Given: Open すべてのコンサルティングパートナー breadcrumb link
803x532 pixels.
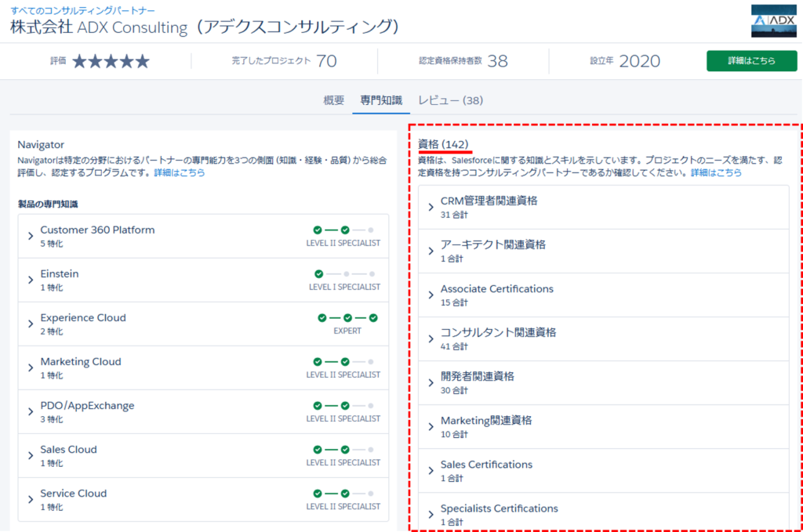Looking at the screenshot, I should click(x=82, y=10).
